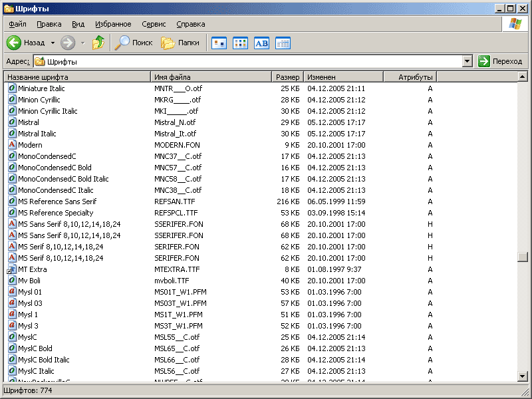
Task: Select the font name 'Mysl 03'
Action: point(30,303)
